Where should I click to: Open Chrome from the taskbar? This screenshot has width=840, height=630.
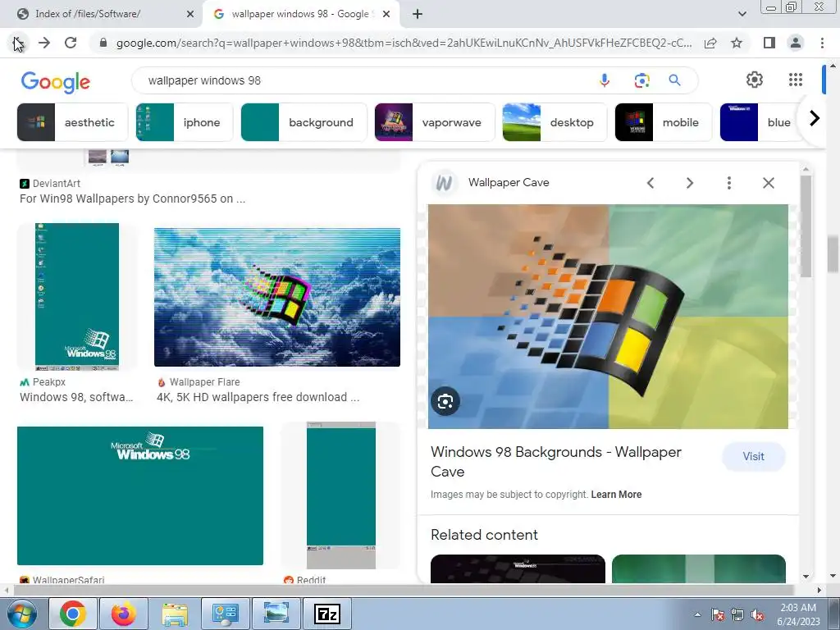(73, 614)
